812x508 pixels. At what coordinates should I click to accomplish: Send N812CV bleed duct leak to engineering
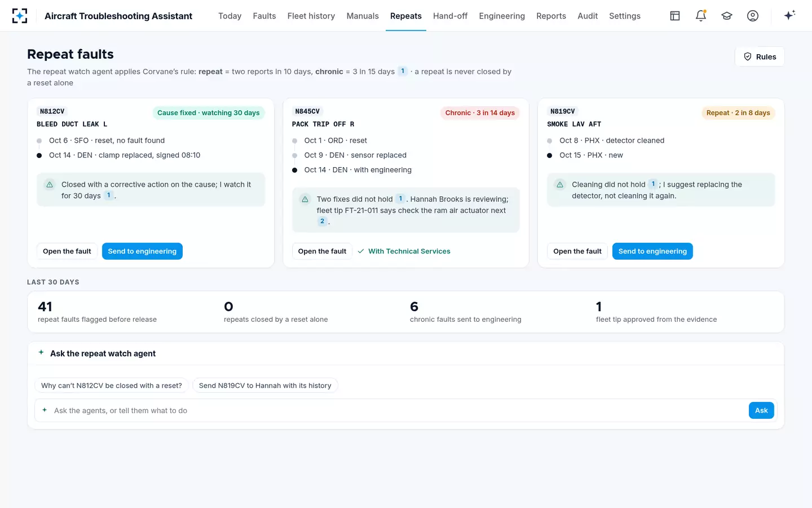click(142, 251)
